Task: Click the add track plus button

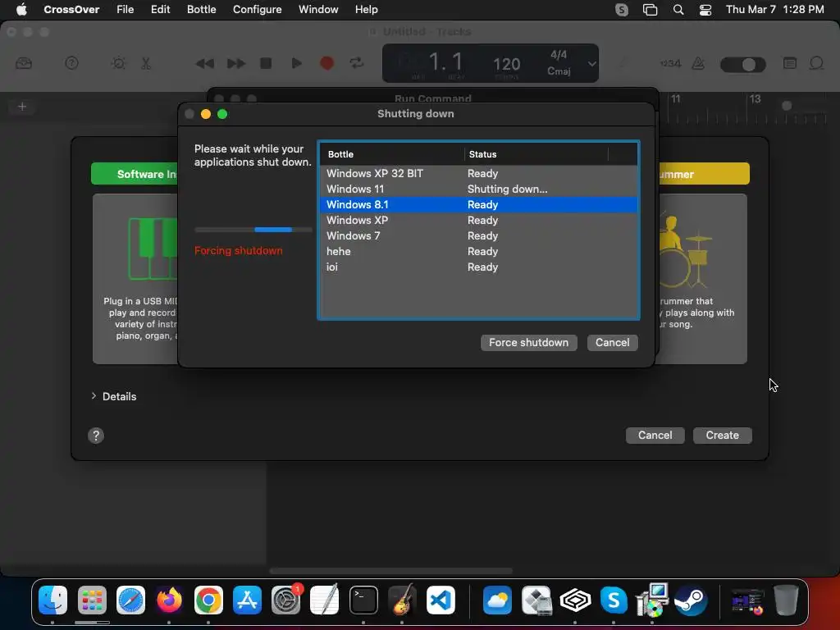Action: point(22,106)
